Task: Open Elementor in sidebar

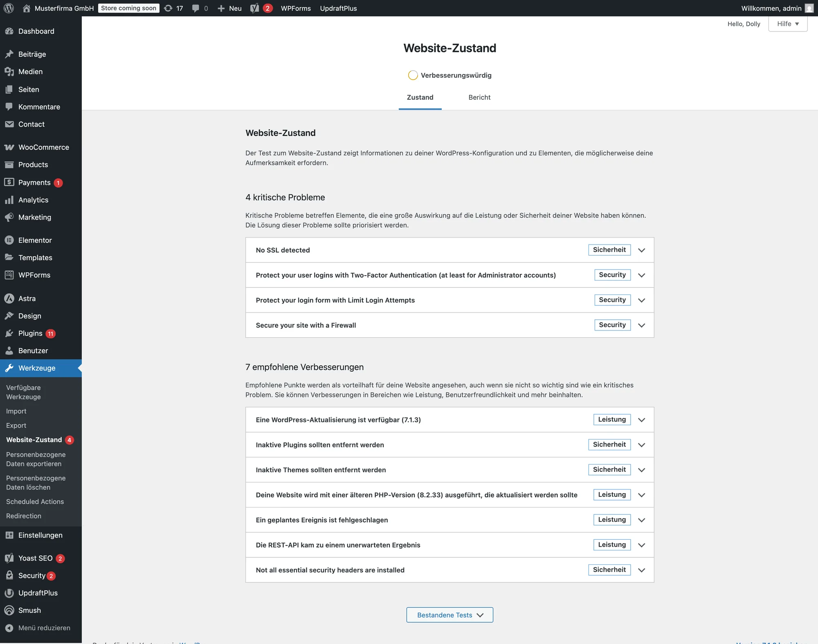Action: 41,240
